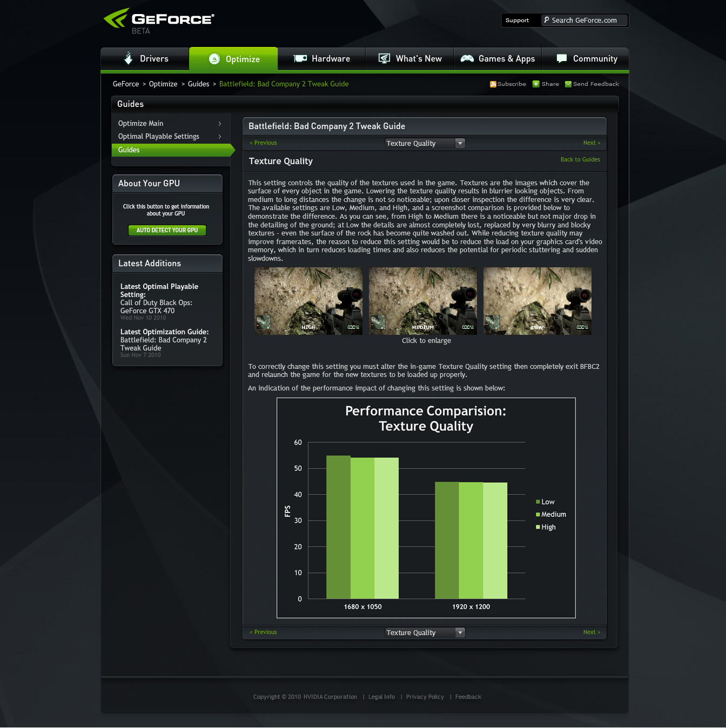Screen dimensions: 726x728
Task: Open the Drivers tab
Action: (145, 59)
